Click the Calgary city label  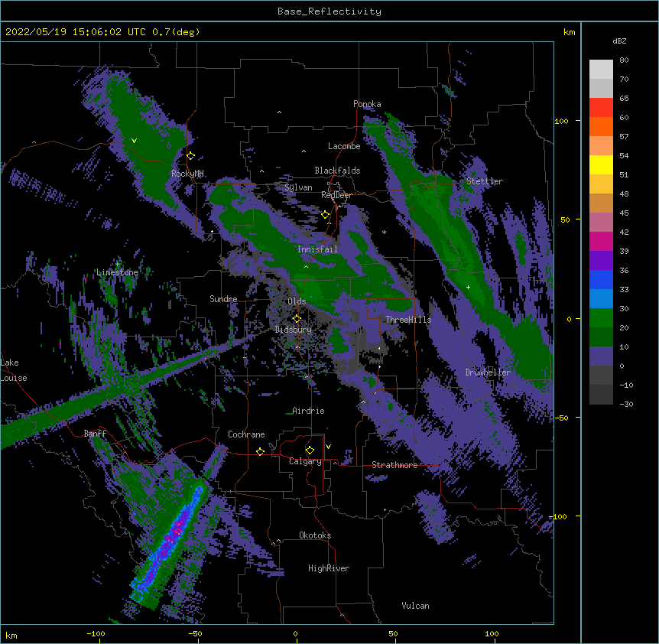[x=305, y=461]
